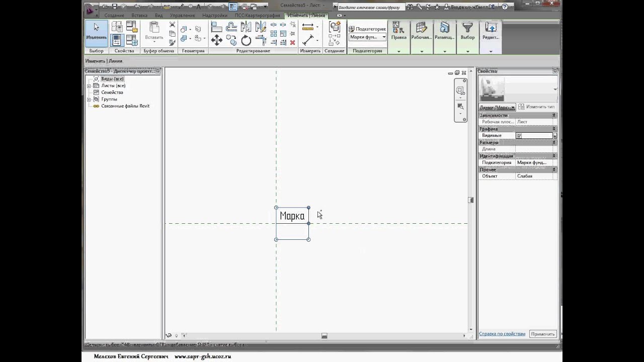Click the canvas horizontal scrollbar thumb
This screenshot has width=644, height=362.
point(325,335)
